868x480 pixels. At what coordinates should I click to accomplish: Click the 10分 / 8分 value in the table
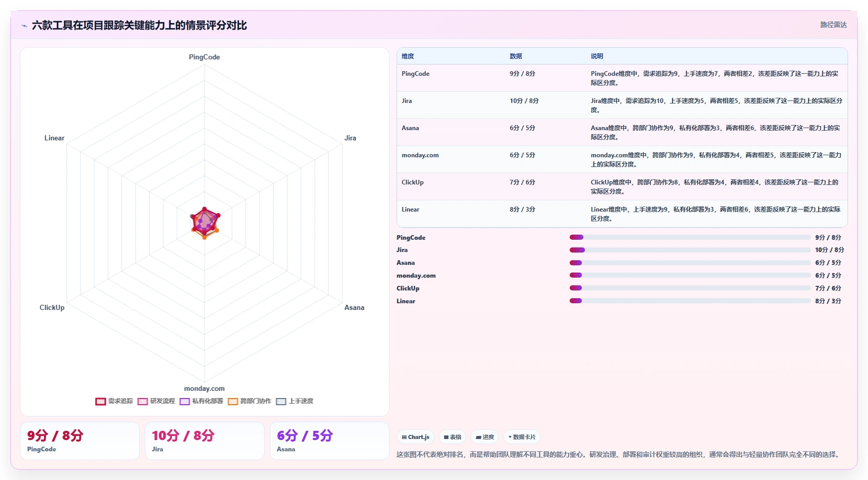[x=524, y=101]
